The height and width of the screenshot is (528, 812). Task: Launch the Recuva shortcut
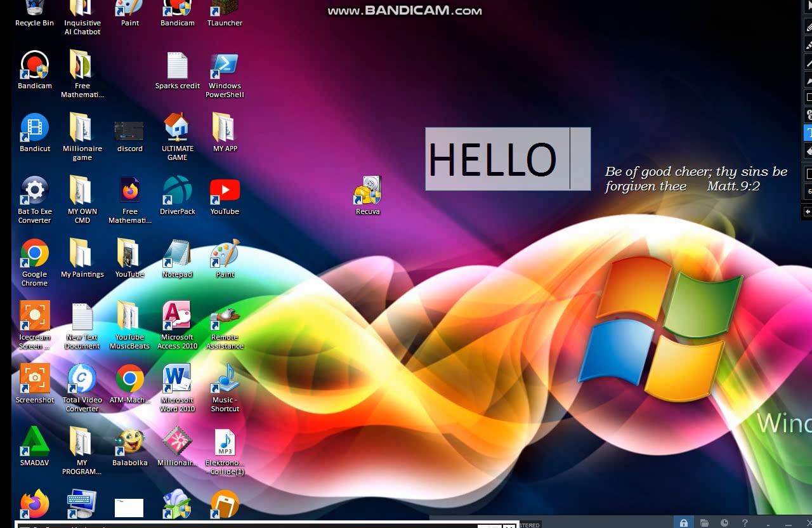(x=367, y=196)
